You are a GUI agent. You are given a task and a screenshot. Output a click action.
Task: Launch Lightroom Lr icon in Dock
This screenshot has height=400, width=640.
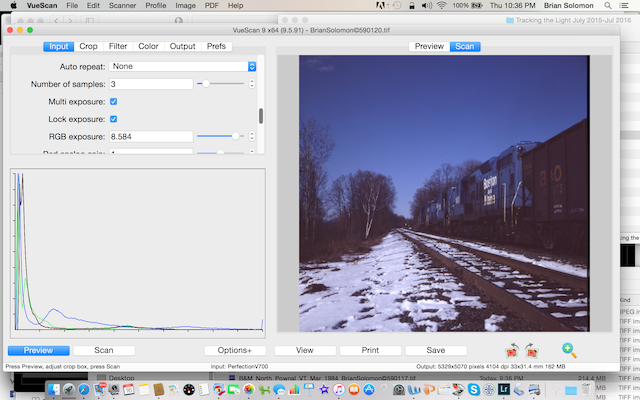pos(504,389)
